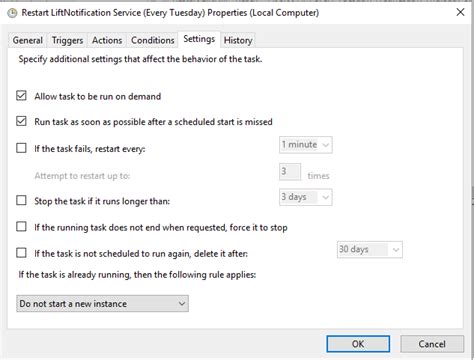Select the Conditions tab
The height and width of the screenshot is (360, 474).
[x=153, y=40]
